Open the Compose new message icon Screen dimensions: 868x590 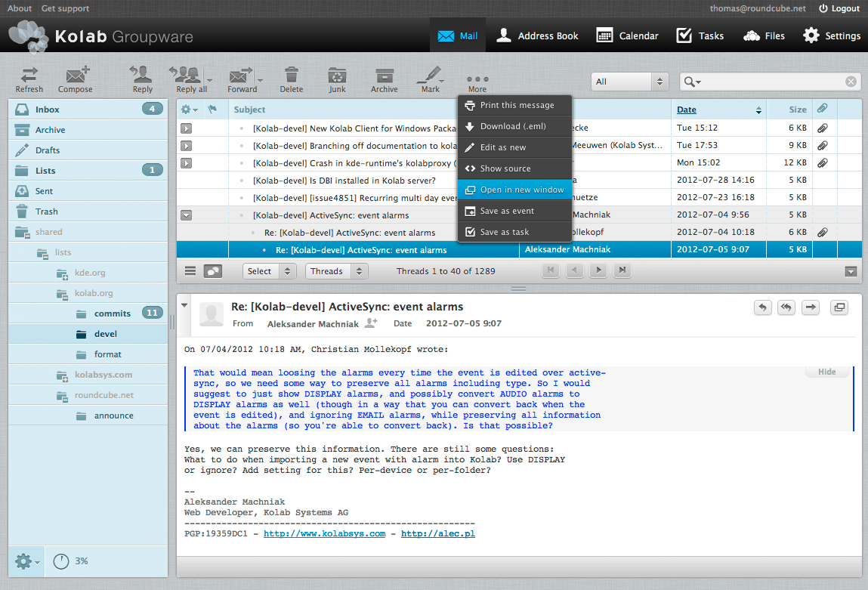(75, 79)
